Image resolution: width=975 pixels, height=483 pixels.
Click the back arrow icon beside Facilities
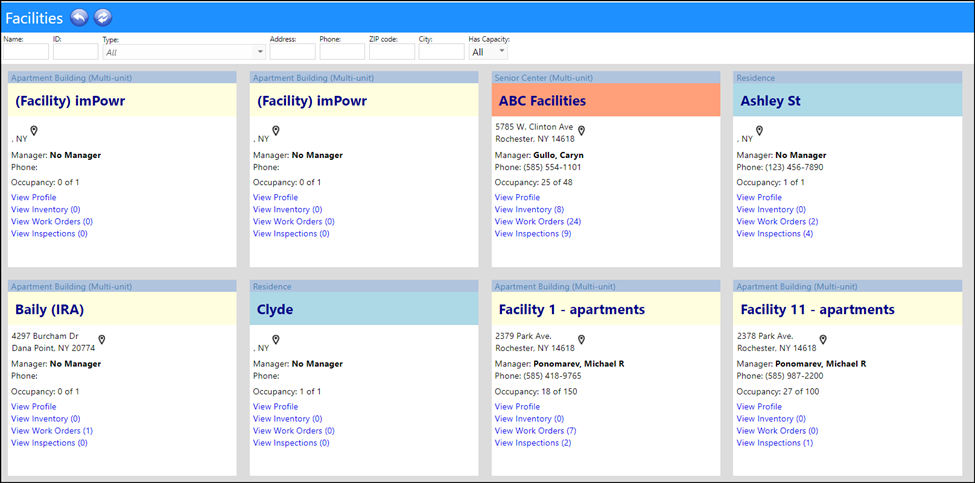[80, 18]
